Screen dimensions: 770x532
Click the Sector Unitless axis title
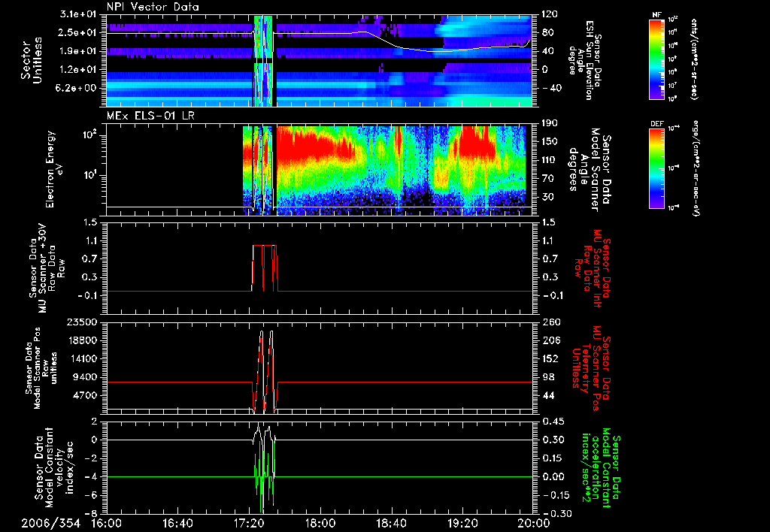[32, 60]
